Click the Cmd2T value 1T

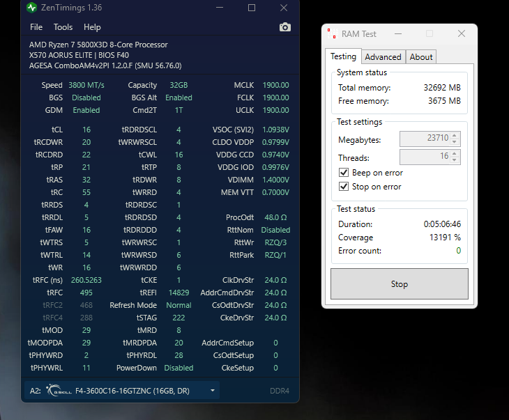tap(178, 110)
